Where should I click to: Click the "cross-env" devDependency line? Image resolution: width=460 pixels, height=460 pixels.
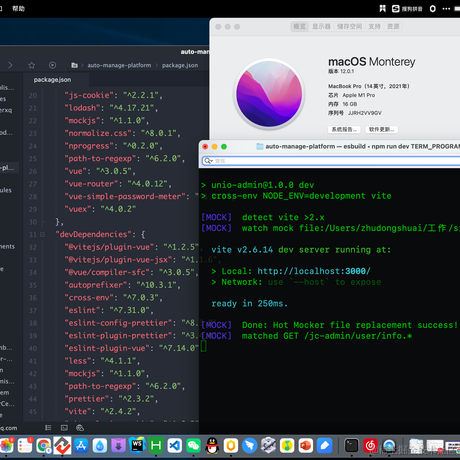coord(113,298)
